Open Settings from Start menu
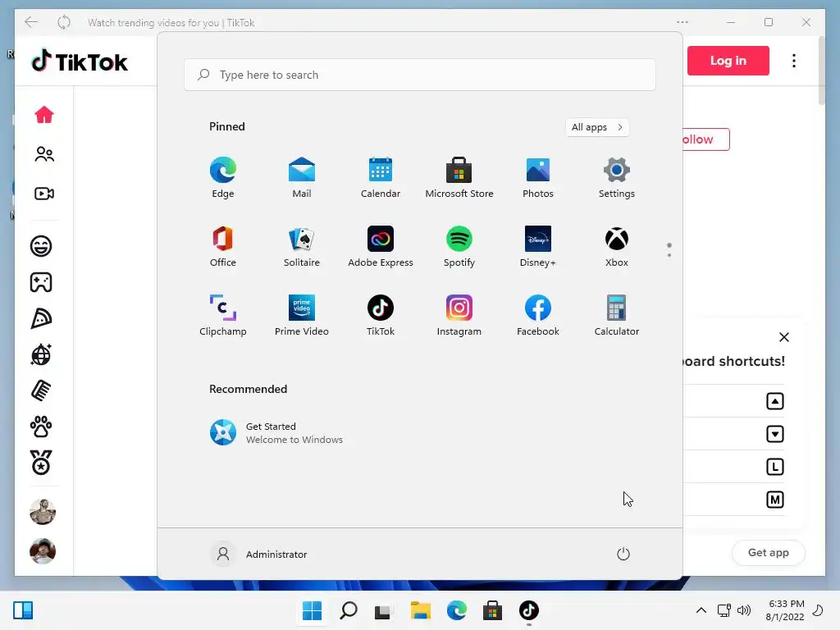Image resolution: width=840 pixels, height=630 pixels. click(x=617, y=178)
